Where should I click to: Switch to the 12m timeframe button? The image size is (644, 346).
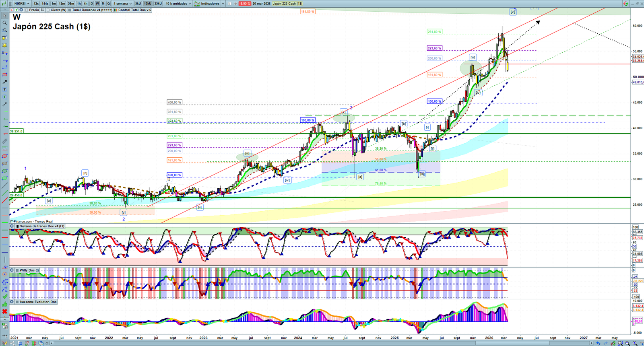click(62, 4)
